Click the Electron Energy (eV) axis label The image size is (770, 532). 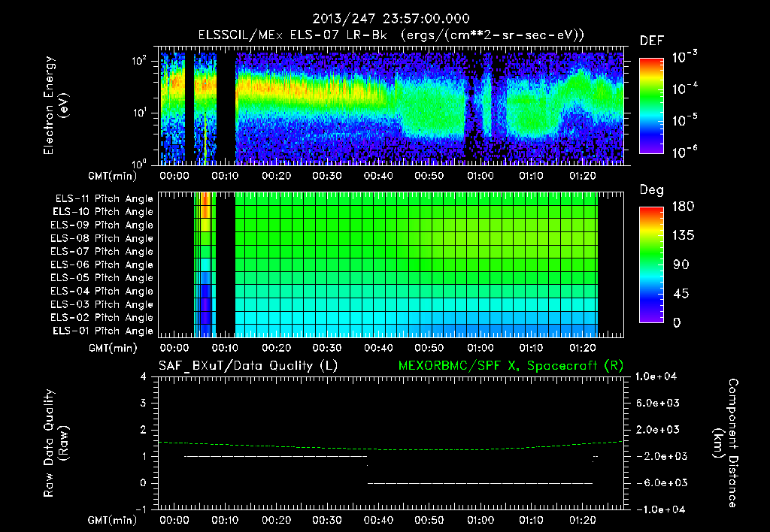pos(56,105)
